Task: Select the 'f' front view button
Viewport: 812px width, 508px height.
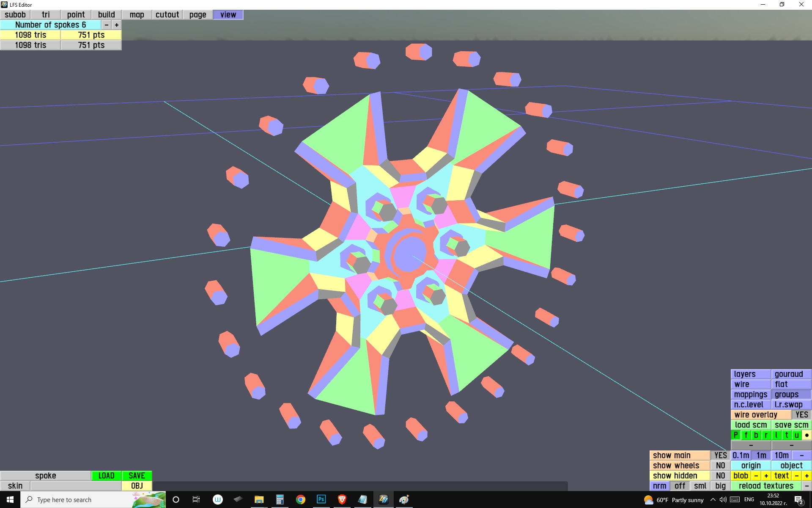Action: click(x=746, y=435)
